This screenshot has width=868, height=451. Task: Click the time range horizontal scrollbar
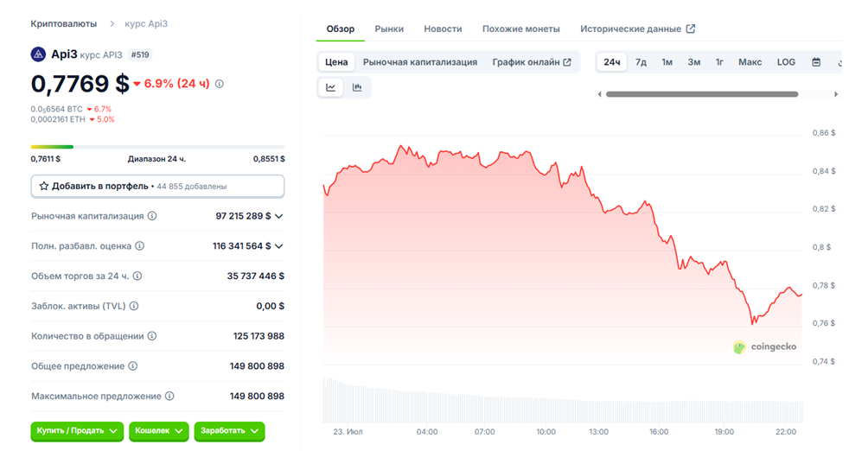point(702,94)
